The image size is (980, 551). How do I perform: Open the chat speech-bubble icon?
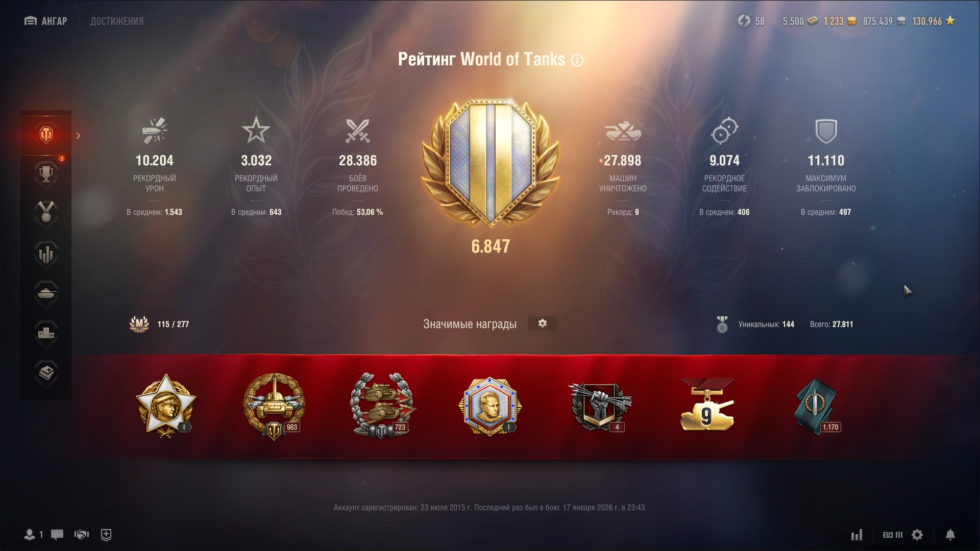57,535
